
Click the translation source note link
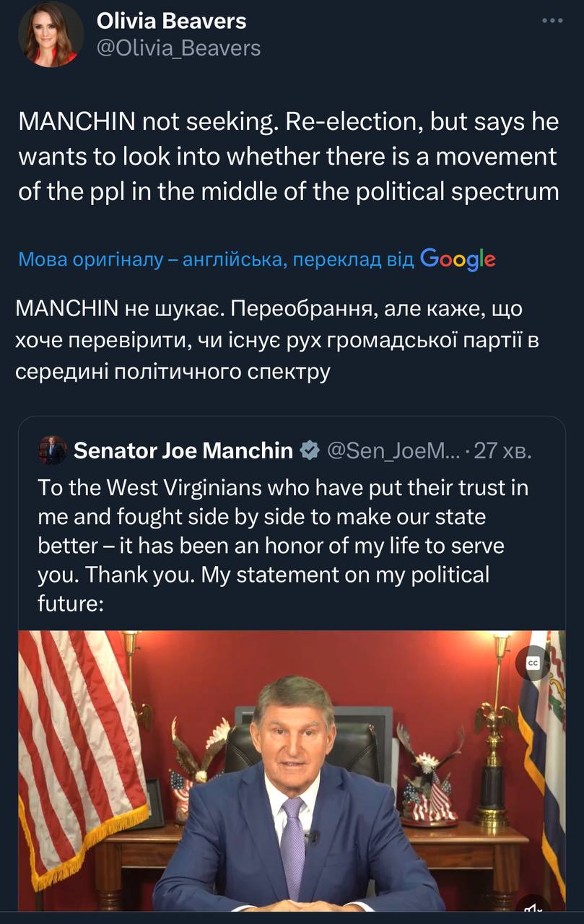pos(215,260)
